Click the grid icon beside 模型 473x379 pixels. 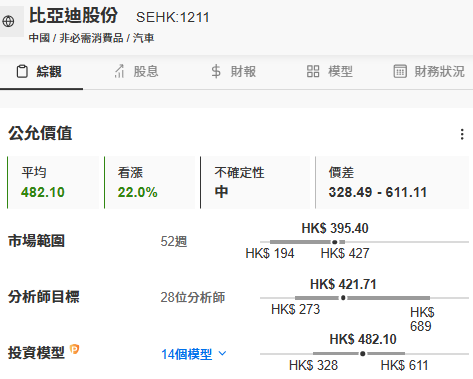click(313, 71)
